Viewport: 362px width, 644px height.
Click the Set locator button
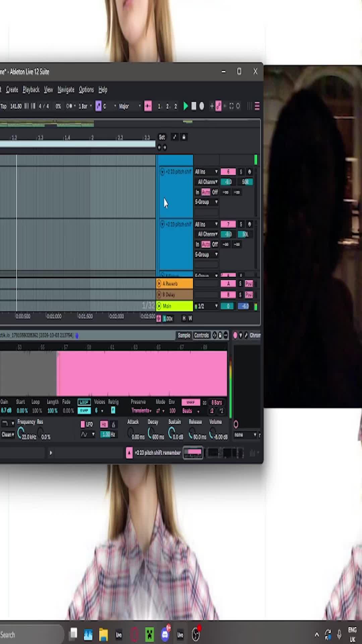coord(162,137)
